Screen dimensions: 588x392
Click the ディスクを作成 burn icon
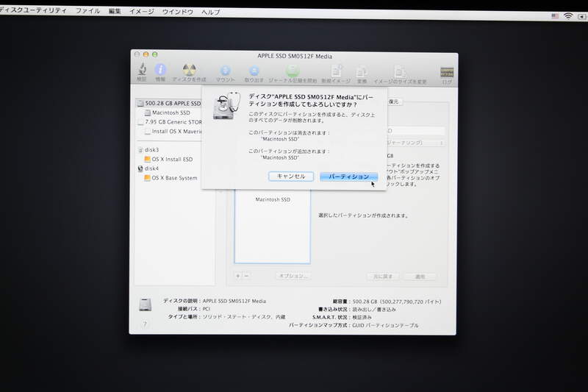pos(189,71)
